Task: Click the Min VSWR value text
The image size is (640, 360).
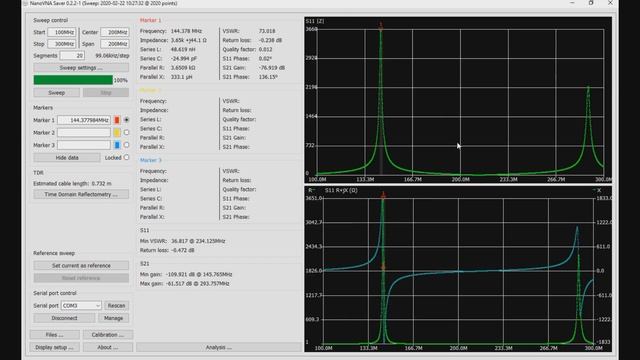Action: tap(198, 241)
